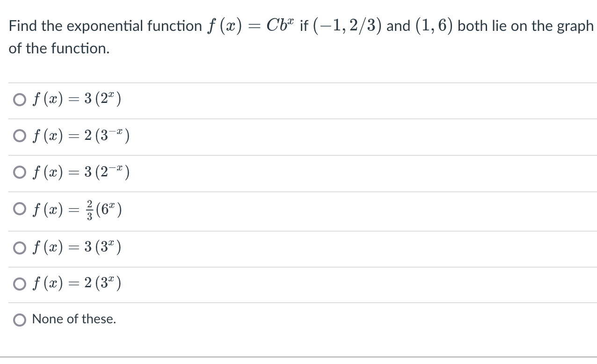Select the radio button for f(x) = 3(2^x)
Image resolution: width=597 pixels, height=364 pixels.
point(19,99)
